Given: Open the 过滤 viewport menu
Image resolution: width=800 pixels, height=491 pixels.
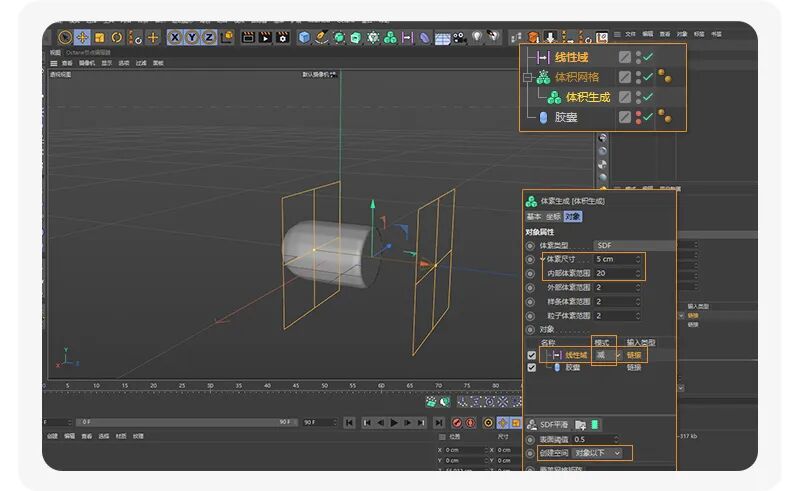Looking at the screenshot, I should (141, 63).
